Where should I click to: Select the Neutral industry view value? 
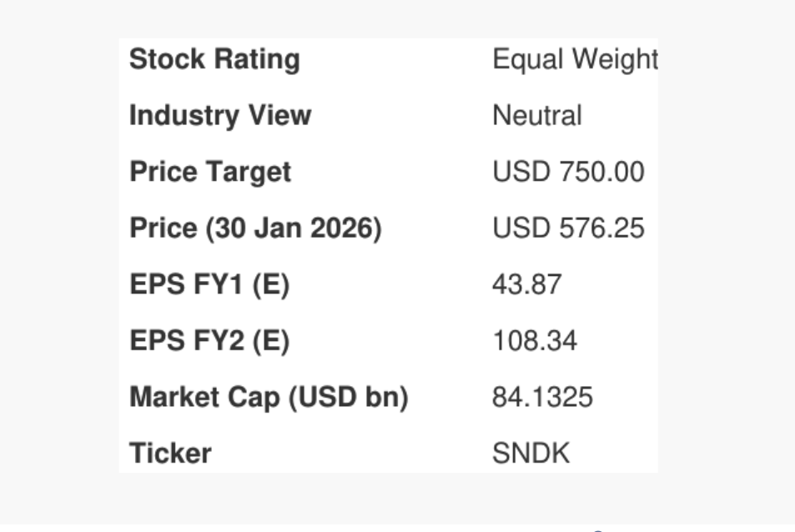tap(537, 115)
